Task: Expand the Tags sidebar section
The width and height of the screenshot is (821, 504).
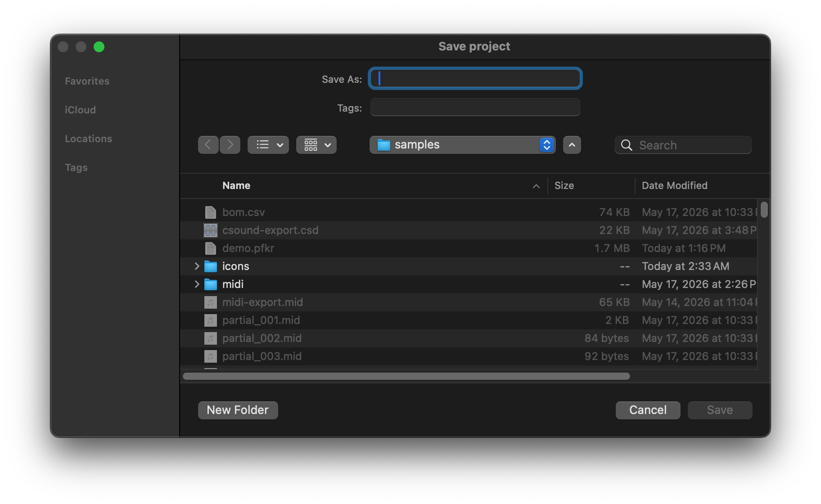Action: coord(76,167)
